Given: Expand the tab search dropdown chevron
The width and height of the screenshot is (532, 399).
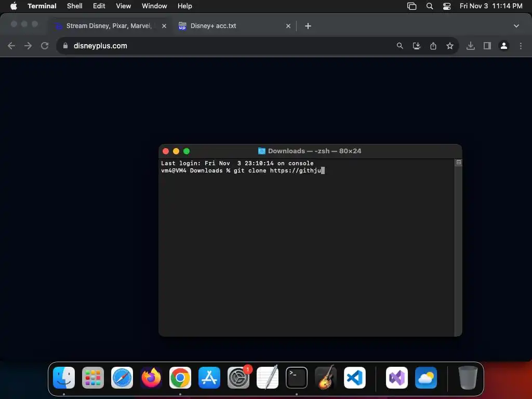Looking at the screenshot, I should [516, 26].
